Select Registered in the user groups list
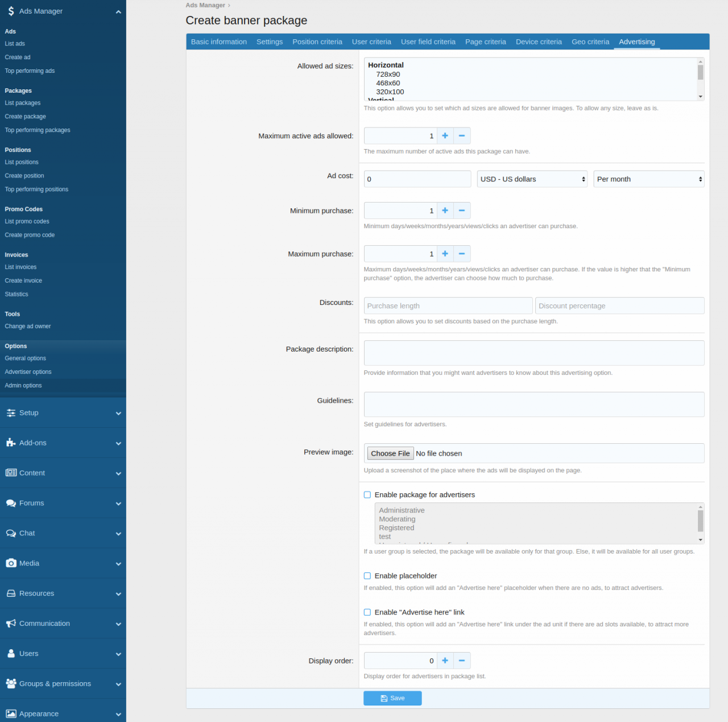 click(396, 527)
